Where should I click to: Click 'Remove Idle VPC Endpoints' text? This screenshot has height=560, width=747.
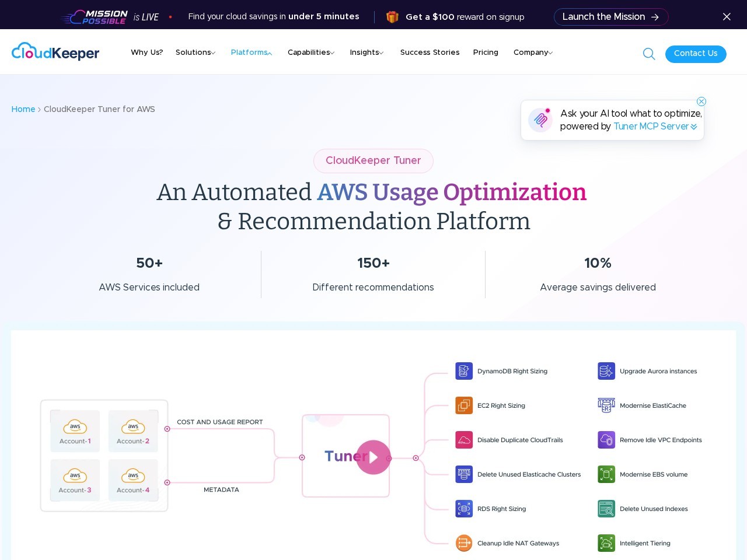[661, 440]
